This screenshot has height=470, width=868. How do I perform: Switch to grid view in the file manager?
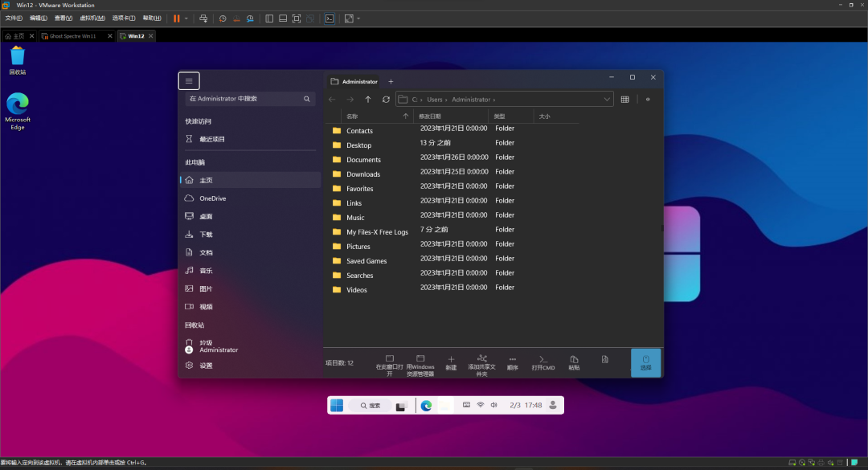coord(625,99)
